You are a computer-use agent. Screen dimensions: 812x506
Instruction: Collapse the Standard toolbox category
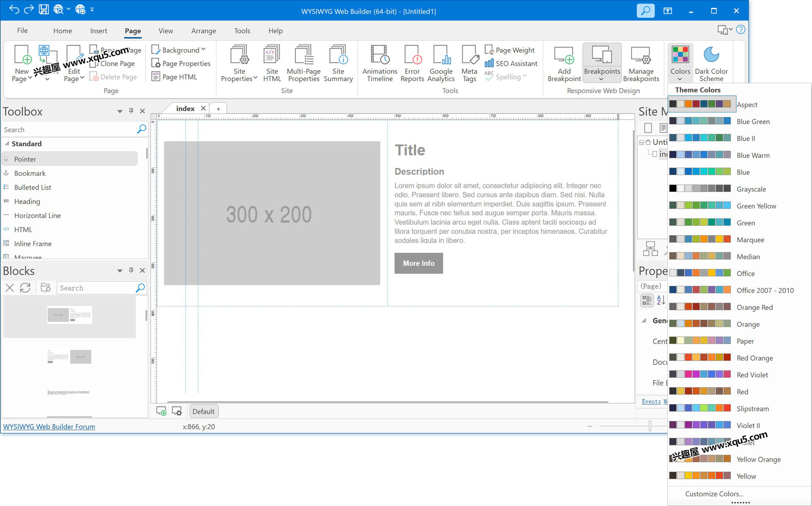[7, 143]
